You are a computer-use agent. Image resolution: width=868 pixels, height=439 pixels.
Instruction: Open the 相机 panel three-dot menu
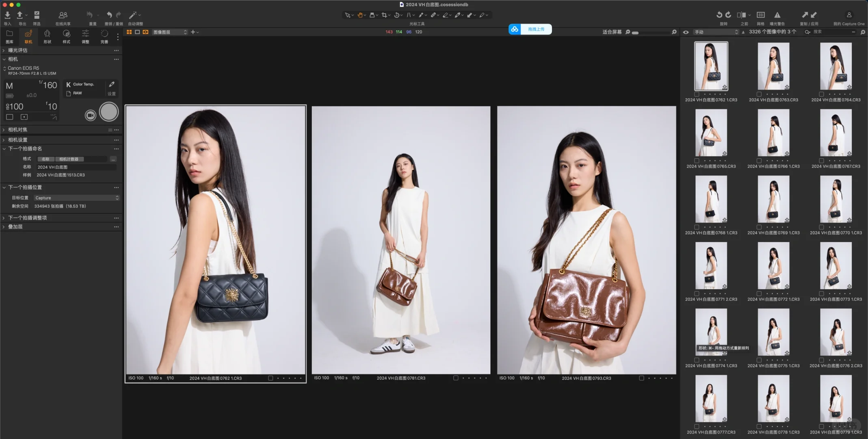117,59
